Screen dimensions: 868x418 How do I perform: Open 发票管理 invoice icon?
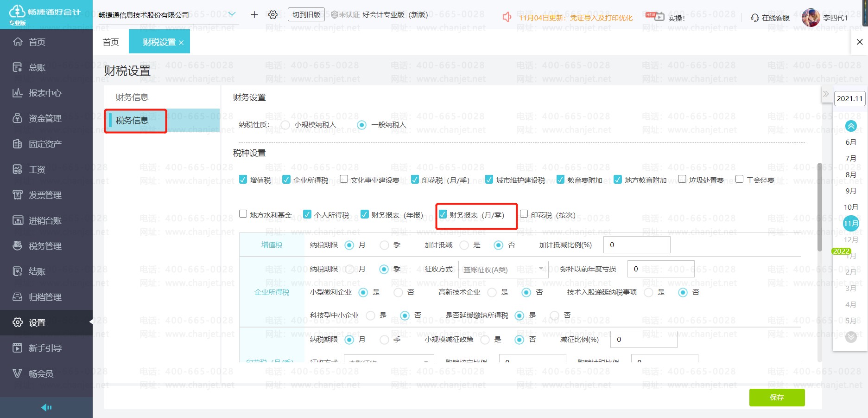18,195
